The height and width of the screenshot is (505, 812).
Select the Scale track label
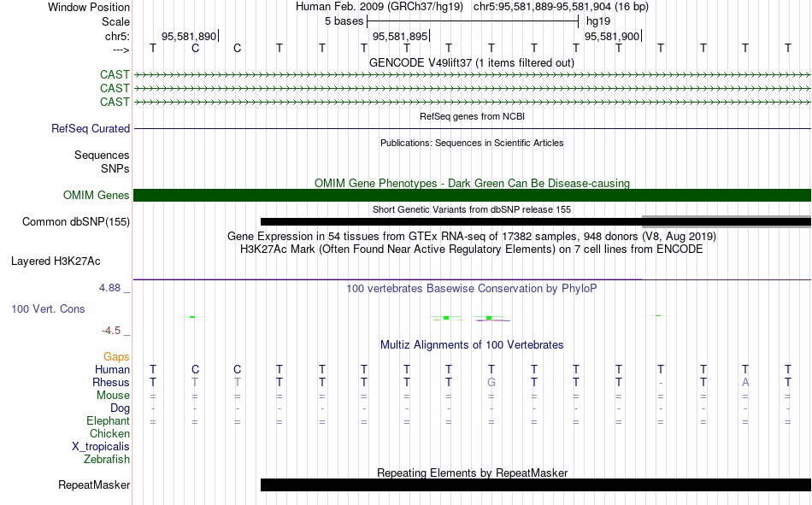[115, 21]
